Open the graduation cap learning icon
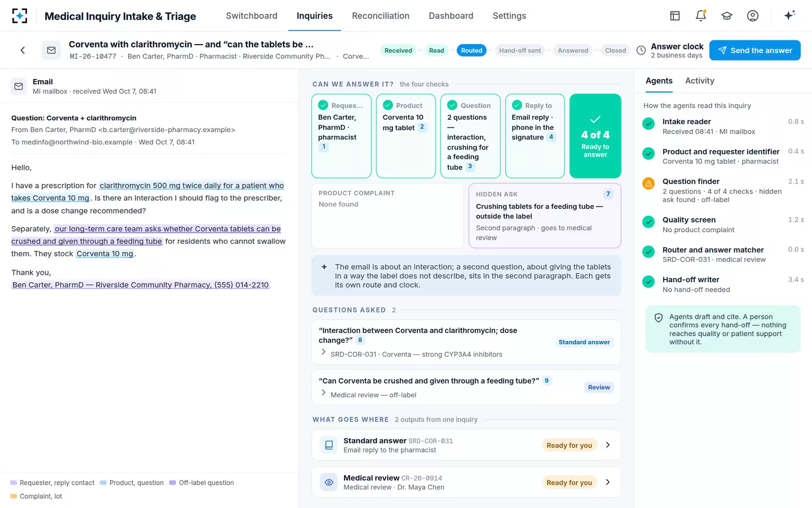812x508 pixels. click(x=727, y=16)
